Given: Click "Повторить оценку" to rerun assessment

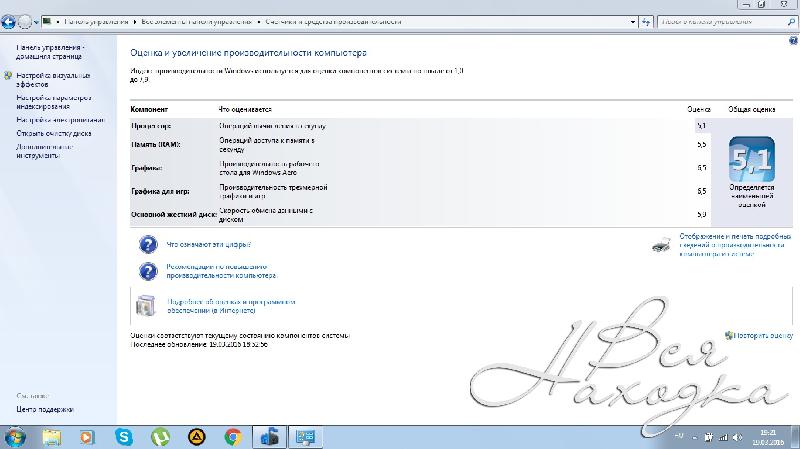Looking at the screenshot, I should pyautogui.click(x=765, y=336).
